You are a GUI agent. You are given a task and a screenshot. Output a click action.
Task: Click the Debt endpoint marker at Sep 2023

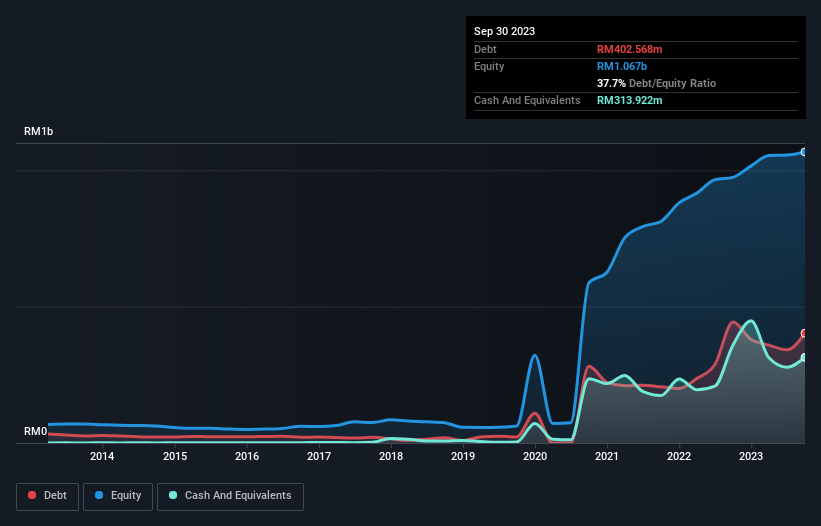pos(804,333)
